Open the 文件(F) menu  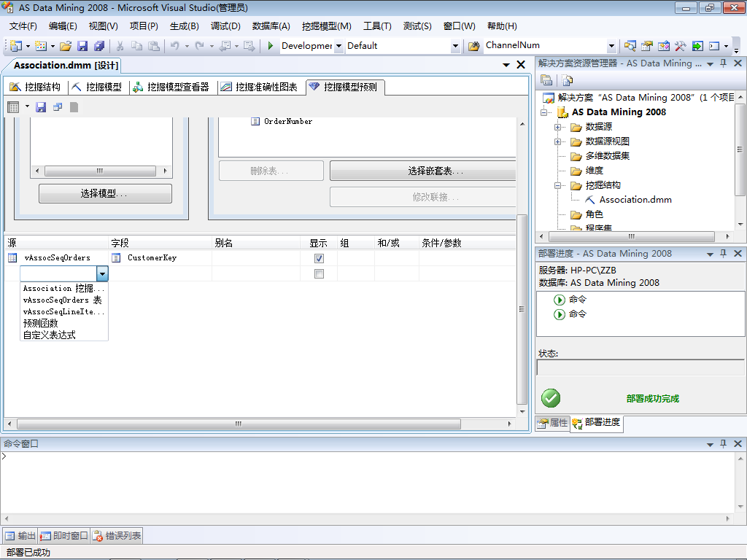23,26
